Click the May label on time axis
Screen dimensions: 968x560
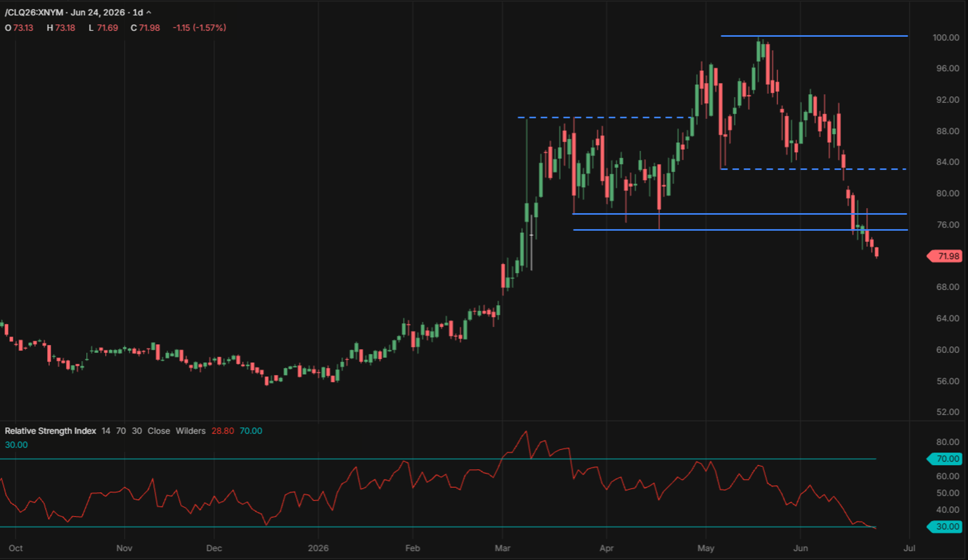[x=706, y=548]
